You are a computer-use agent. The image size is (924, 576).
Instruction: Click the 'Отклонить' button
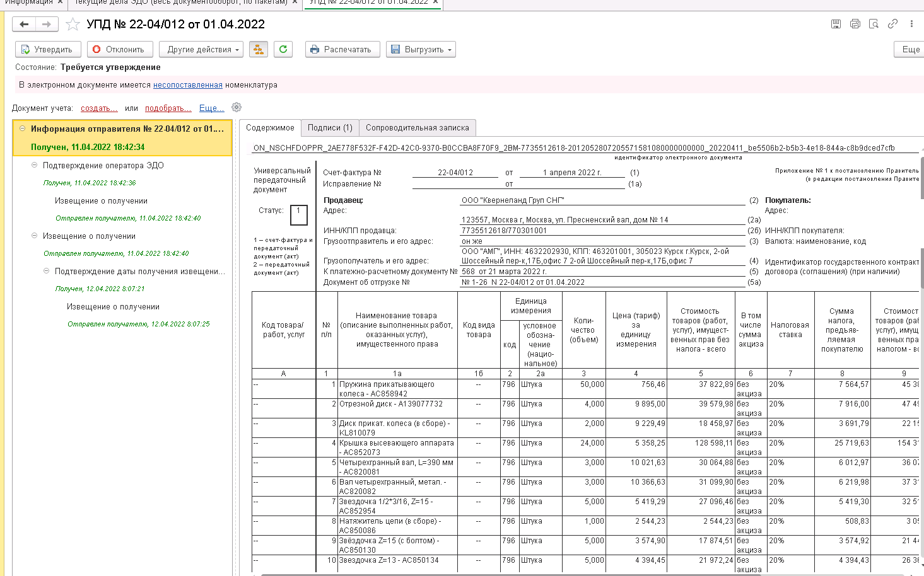[x=119, y=50]
